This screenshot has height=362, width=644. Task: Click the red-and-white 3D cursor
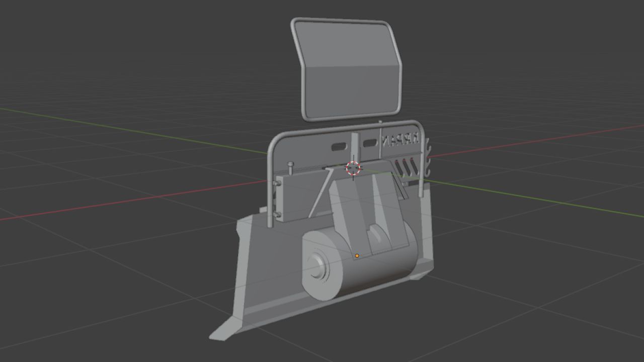[353, 168]
